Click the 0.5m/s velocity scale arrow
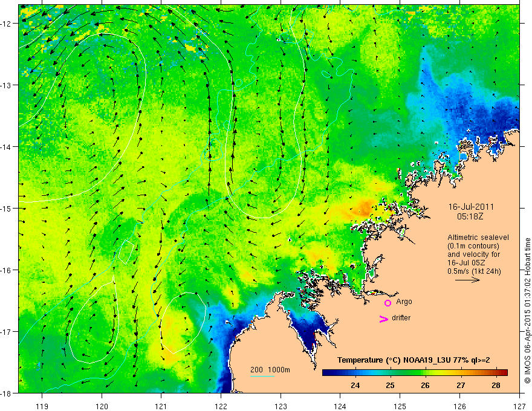 467,280
